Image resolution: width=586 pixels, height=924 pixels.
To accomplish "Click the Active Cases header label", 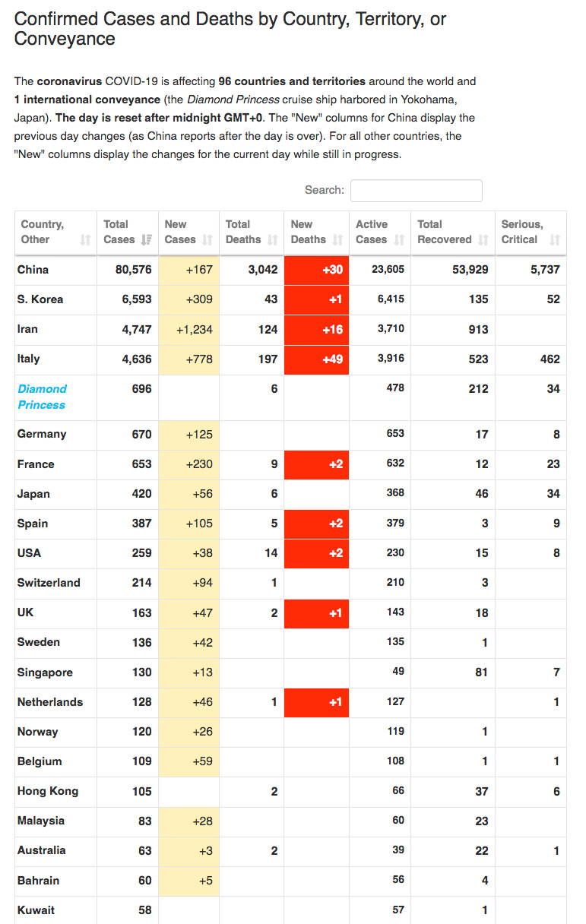I will pyautogui.click(x=372, y=232).
